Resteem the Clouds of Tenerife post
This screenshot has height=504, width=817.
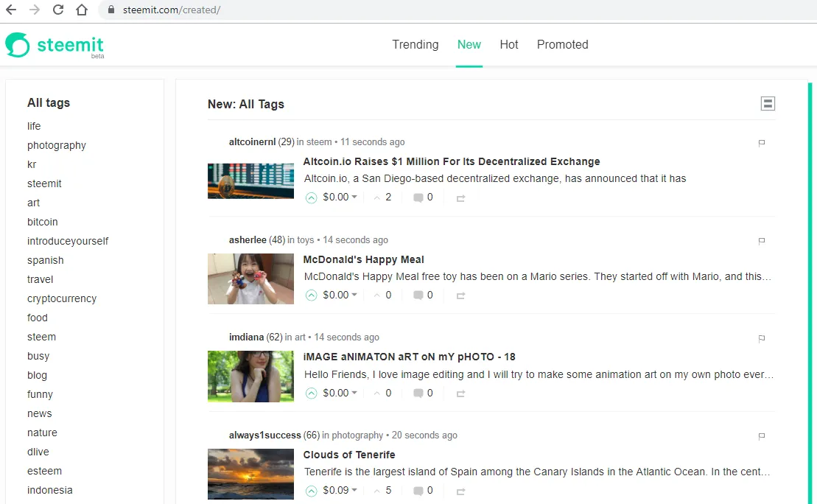pos(460,491)
